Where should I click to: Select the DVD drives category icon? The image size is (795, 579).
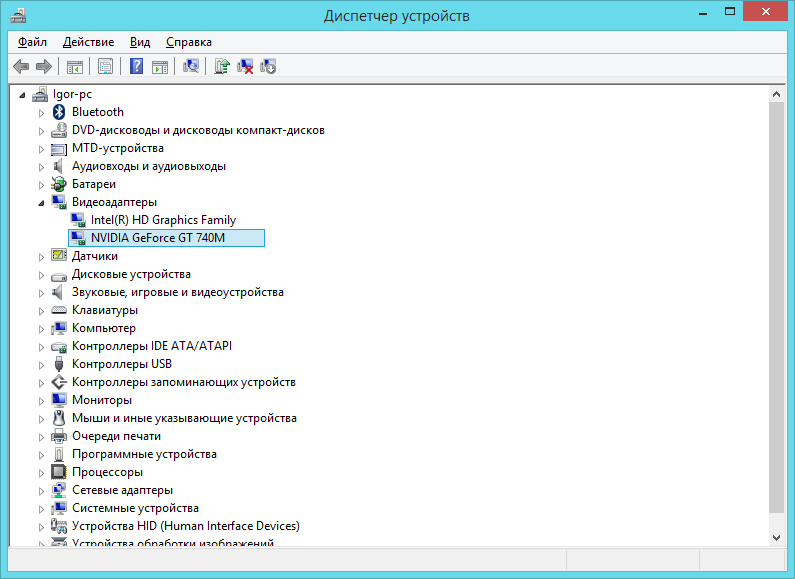point(59,130)
